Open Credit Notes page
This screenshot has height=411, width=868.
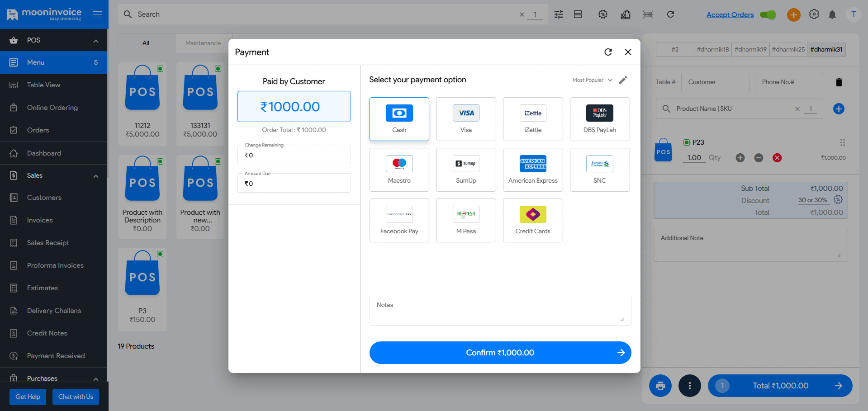[53, 333]
